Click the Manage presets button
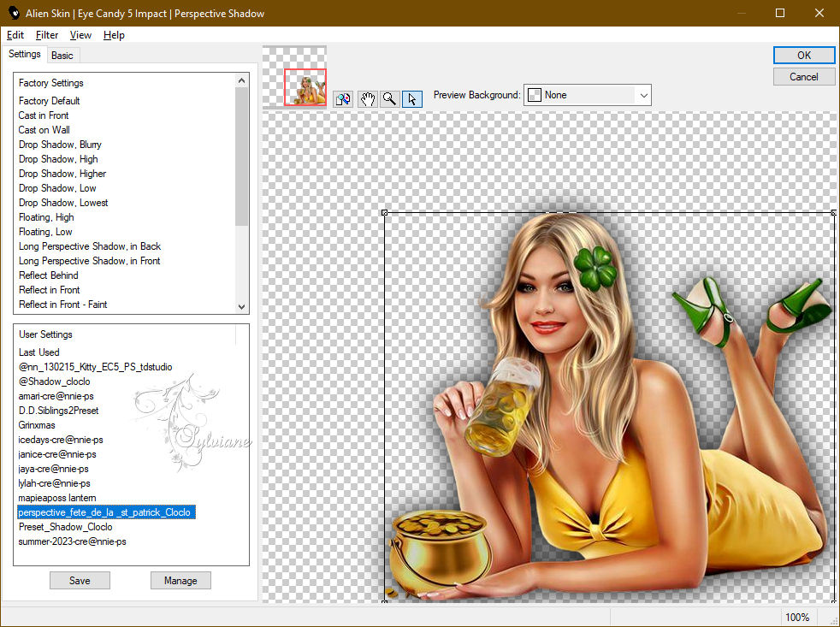Image resolution: width=840 pixels, height=627 pixels. 180,580
